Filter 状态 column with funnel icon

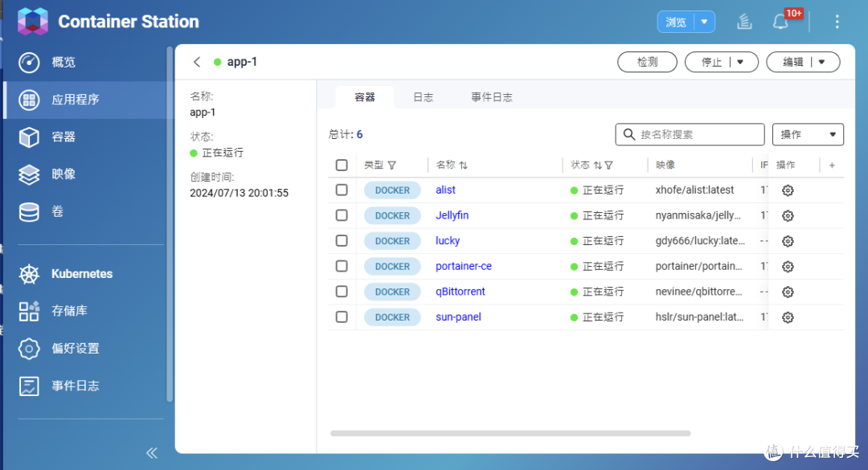pyautogui.click(x=609, y=165)
